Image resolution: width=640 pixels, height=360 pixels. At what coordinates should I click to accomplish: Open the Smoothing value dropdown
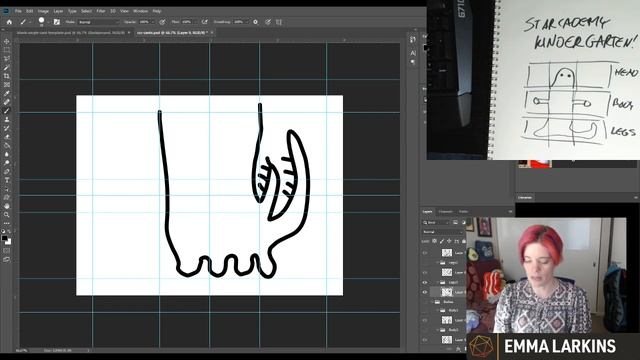(x=247, y=22)
